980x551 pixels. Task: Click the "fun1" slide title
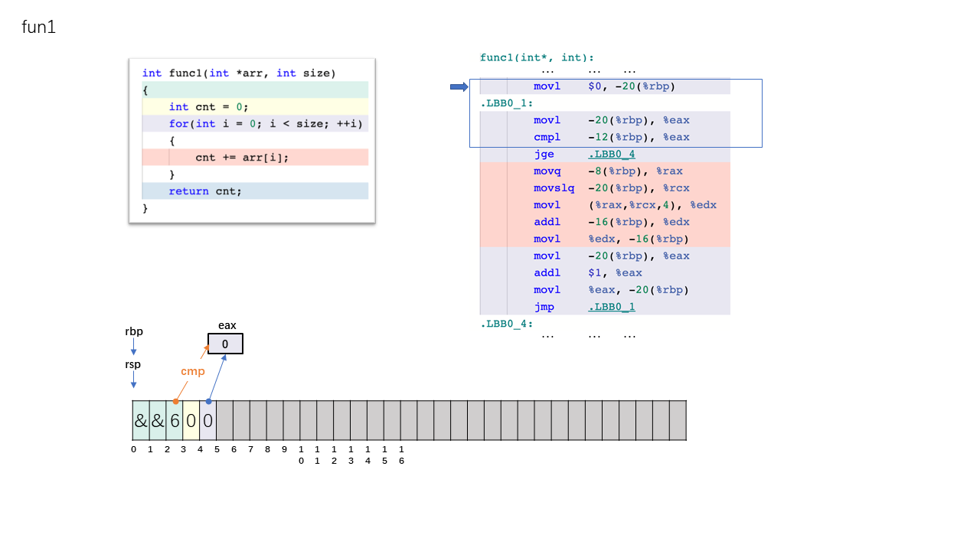point(39,28)
